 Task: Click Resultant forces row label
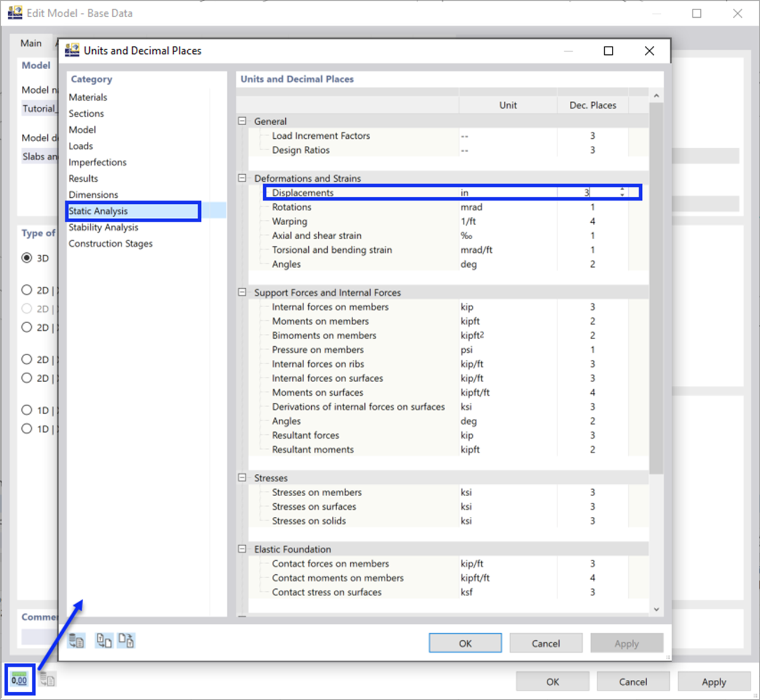pos(305,435)
